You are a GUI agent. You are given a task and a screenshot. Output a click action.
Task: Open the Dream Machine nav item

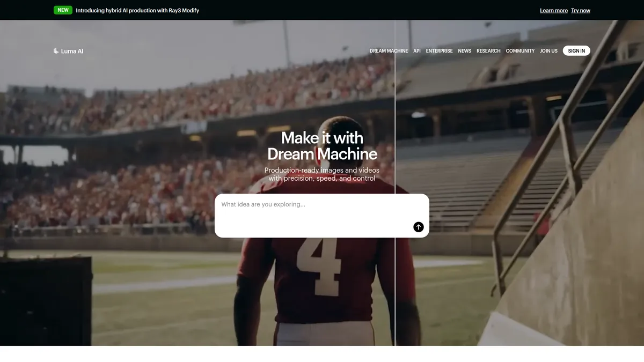tap(389, 51)
